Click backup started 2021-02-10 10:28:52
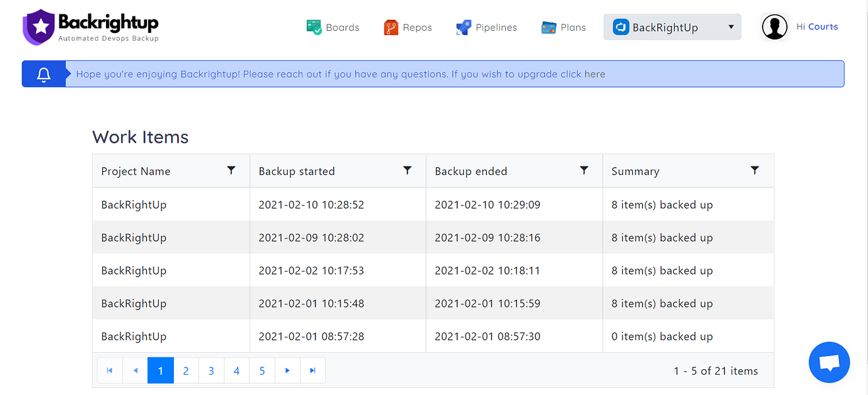 point(312,205)
